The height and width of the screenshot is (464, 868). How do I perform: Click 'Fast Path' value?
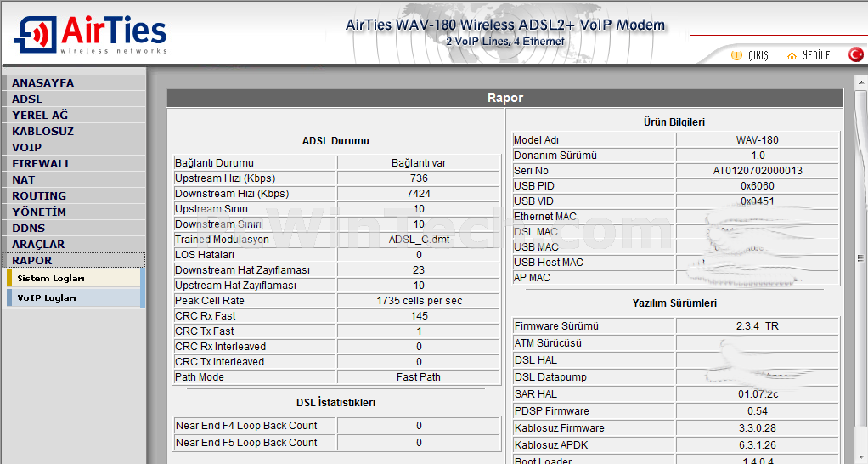419,377
